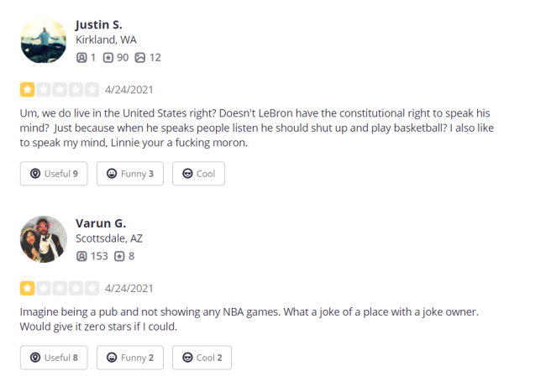The image size is (546, 392).
Task: Click Varun G.'s reviews star icon
Action: [119, 256]
